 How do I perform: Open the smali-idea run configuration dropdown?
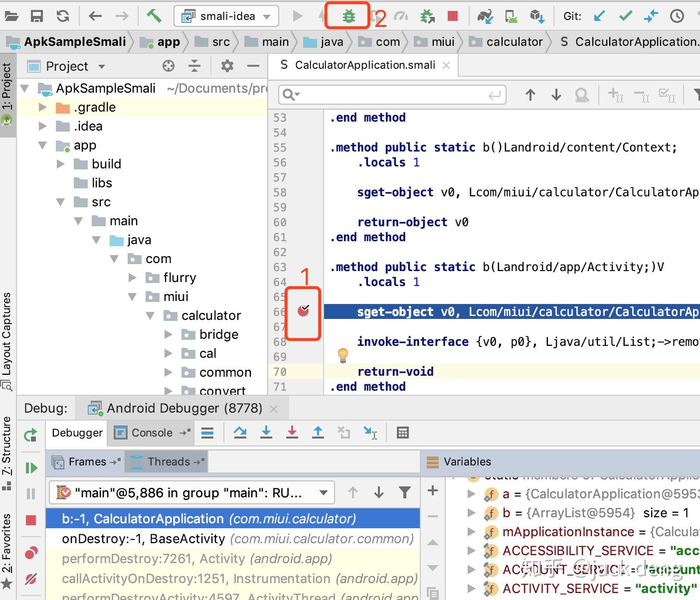click(227, 15)
